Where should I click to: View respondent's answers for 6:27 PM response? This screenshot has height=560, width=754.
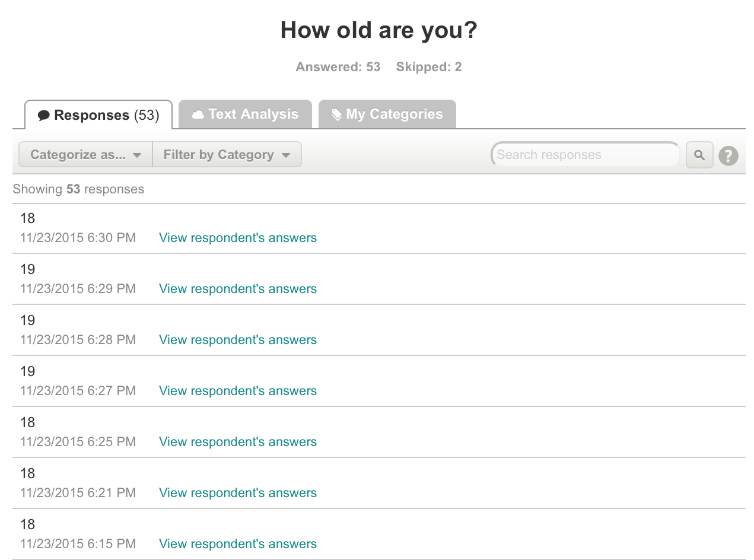click(x=238, y=391)
